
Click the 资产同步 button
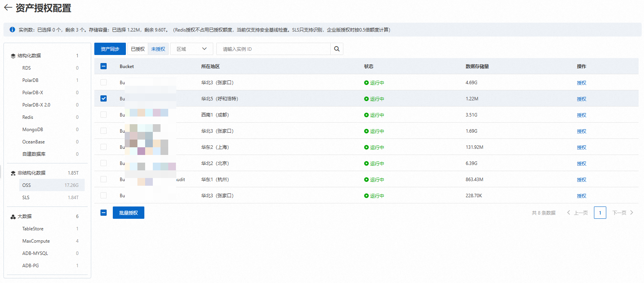[x=110, y=49]
